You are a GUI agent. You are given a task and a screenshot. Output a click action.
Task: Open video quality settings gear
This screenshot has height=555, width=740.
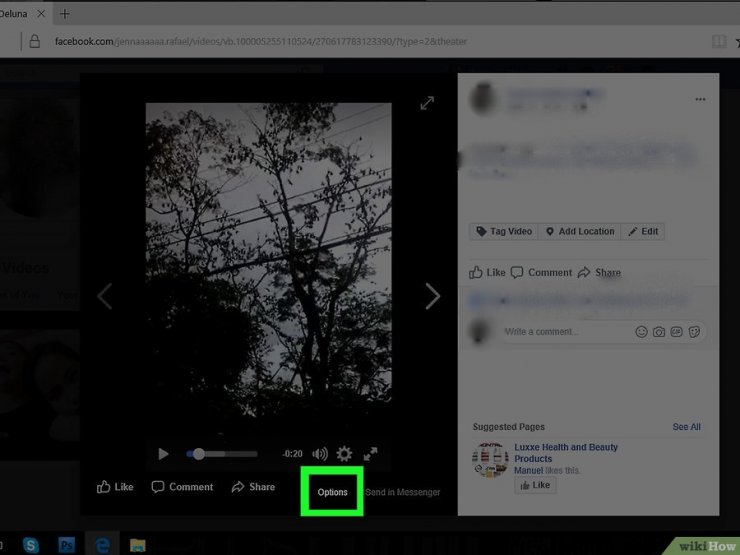click(x=344, y=454)
